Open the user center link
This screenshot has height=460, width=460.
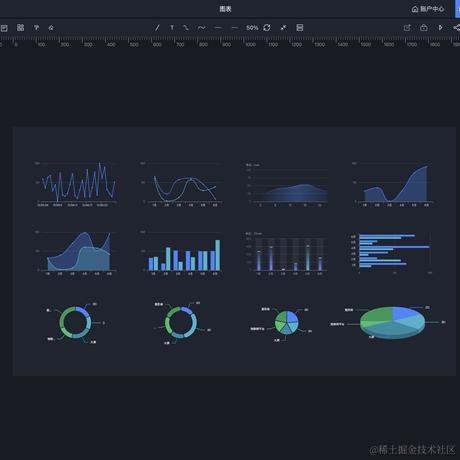pos(428,9)
